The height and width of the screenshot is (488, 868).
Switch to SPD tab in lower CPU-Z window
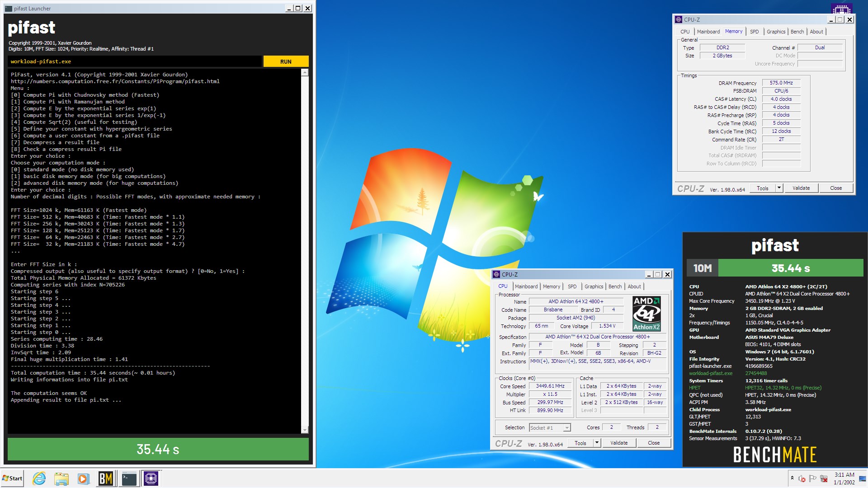point(572,286)
